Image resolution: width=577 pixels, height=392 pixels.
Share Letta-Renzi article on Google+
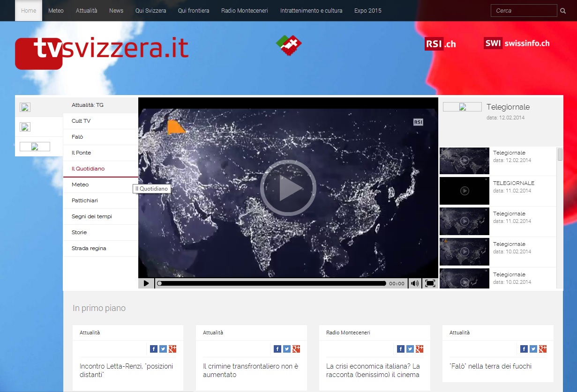172,349
